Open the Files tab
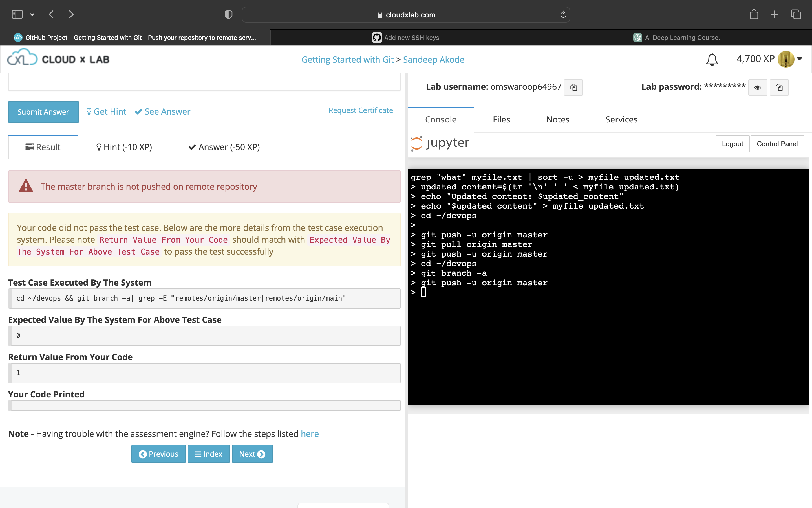Image resolution: width=812 pixels, height=508 pixels. 501,120
